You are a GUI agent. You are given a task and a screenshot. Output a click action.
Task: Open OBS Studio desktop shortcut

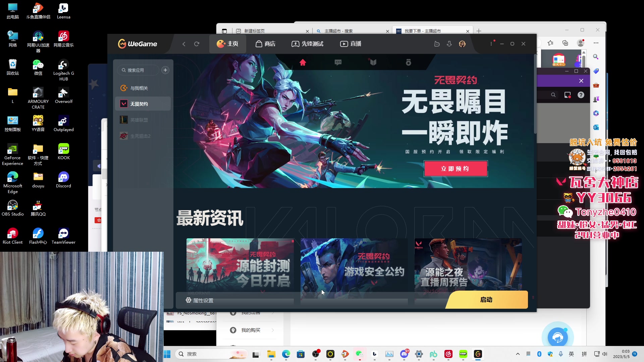point(13,208)
